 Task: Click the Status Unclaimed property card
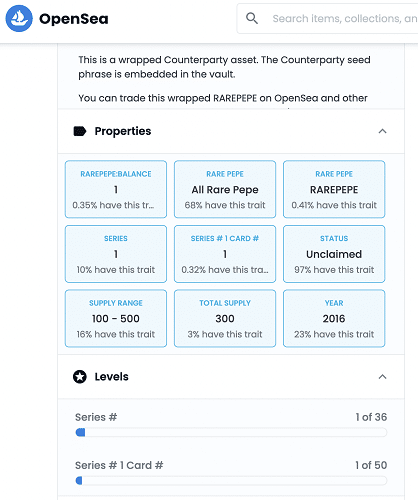click(334, 254)
